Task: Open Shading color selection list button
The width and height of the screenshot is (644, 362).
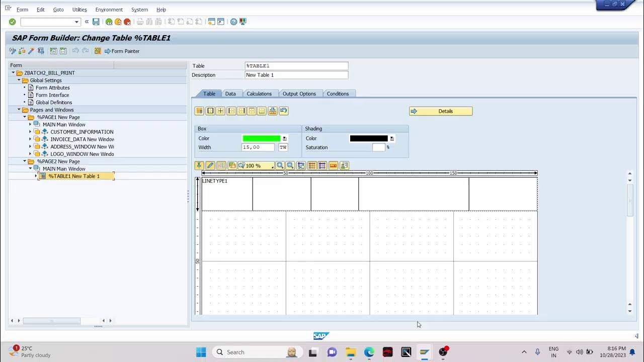Action: tap(392, 138)
